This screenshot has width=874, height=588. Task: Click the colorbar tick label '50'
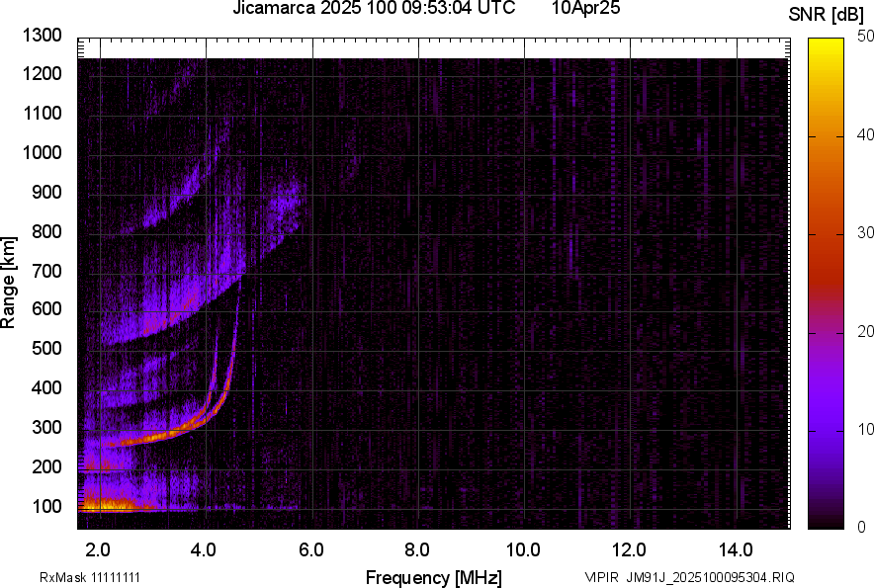point(866,37)
